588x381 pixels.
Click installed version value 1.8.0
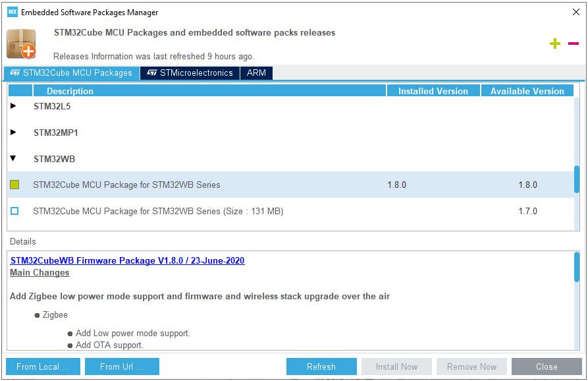[397, 185]
